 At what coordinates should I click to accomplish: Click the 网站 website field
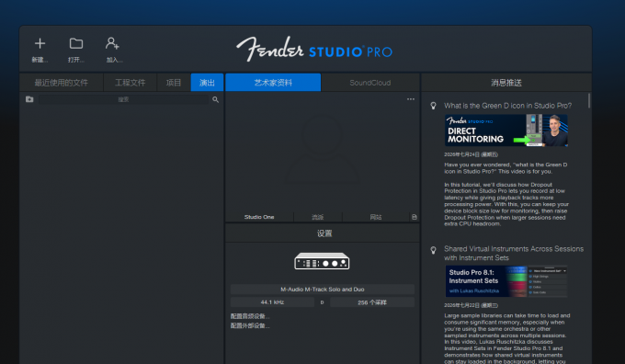tap(376, 217)
